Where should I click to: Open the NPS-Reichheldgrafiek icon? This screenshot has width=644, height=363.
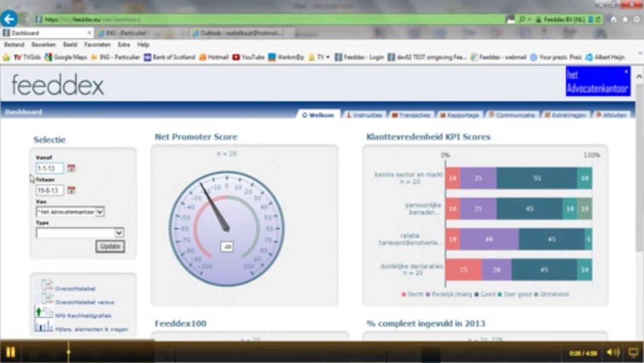point(44,312)
